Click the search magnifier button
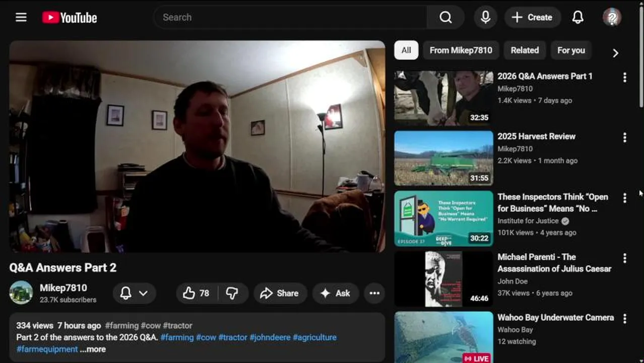Image resolution: width=644 pixels, height=363 pixels. [445, 17]
